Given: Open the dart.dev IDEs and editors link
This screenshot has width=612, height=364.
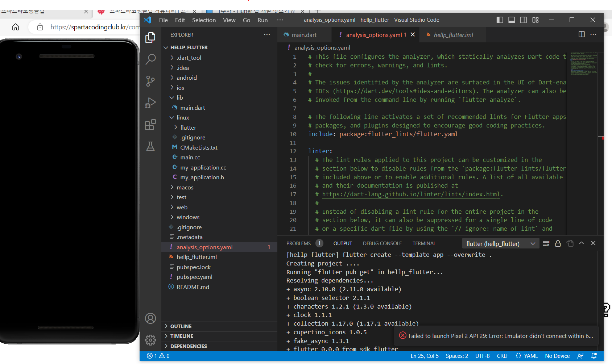Looking at the screenshot, I should 404,91.
